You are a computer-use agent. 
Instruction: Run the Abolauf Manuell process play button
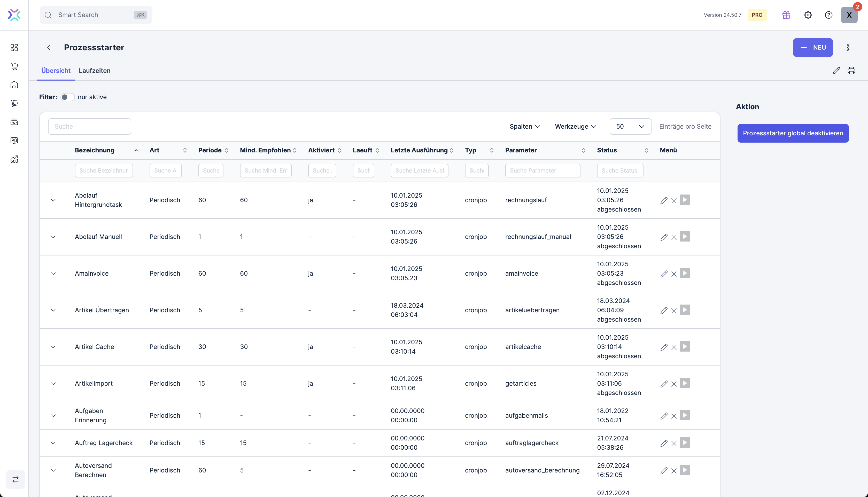[685, 237]
